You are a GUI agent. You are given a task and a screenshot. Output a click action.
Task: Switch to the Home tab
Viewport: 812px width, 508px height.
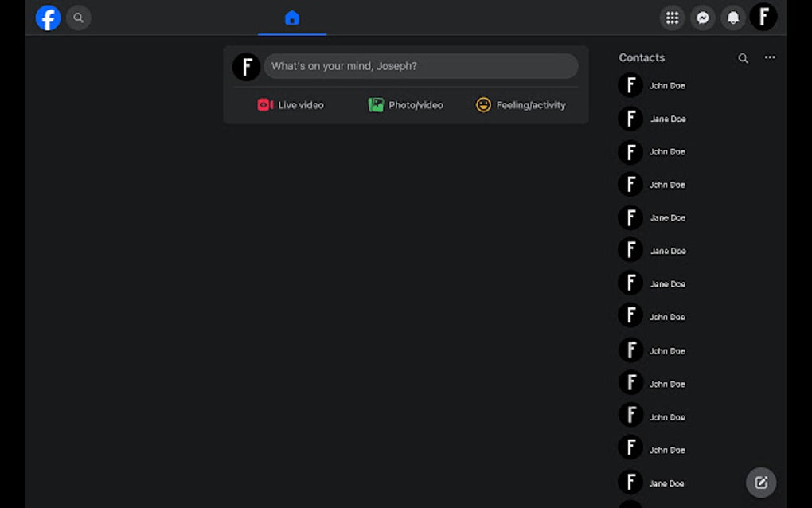click(291, 18)
